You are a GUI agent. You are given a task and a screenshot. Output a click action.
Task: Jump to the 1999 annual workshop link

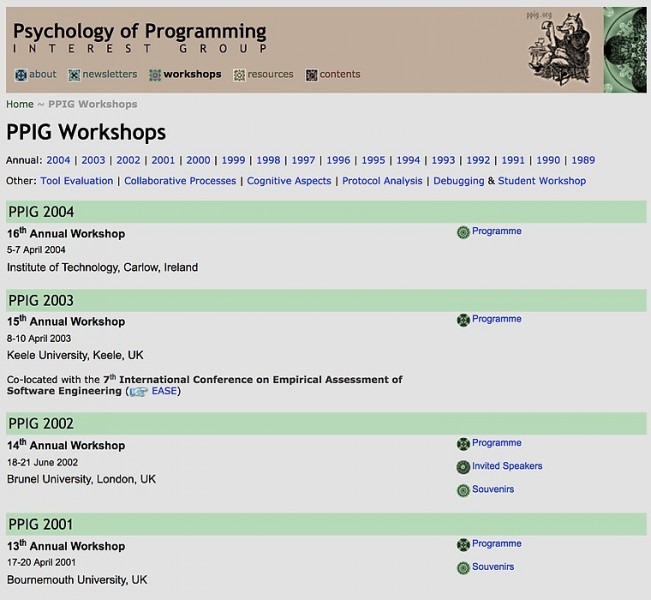(233, 160)
